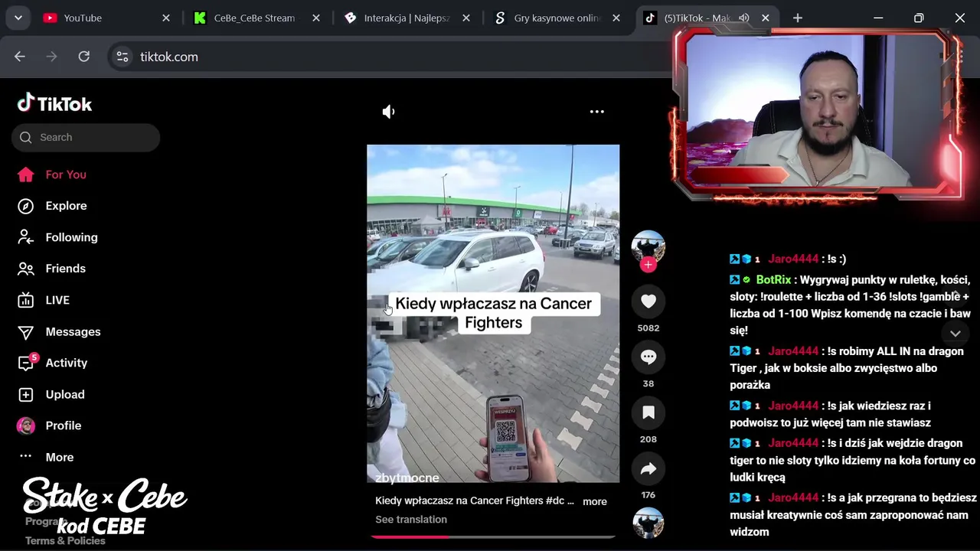Open the Explore page
This screenshot has width=980, height=551.
tap(52, 206)
